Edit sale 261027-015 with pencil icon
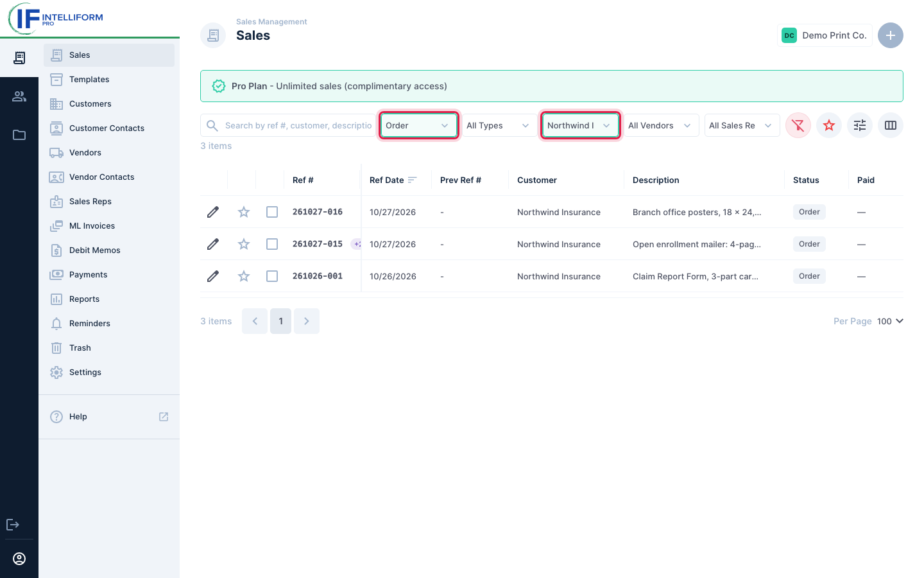The width and height of the screenshot is (924, 578). point(213,244)
